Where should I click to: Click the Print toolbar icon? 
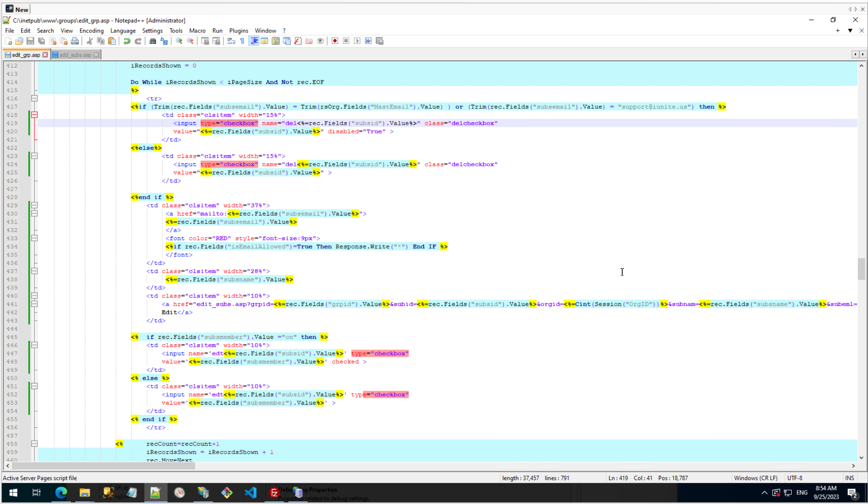point(75,41)
